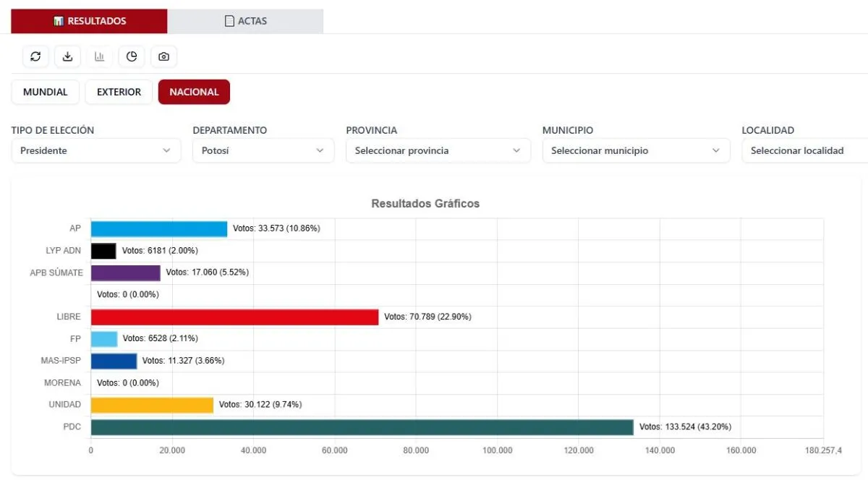Viewport: 868px width, 493px height.
Task: Click the red LIBRE bar
Action: coord(234,317)
